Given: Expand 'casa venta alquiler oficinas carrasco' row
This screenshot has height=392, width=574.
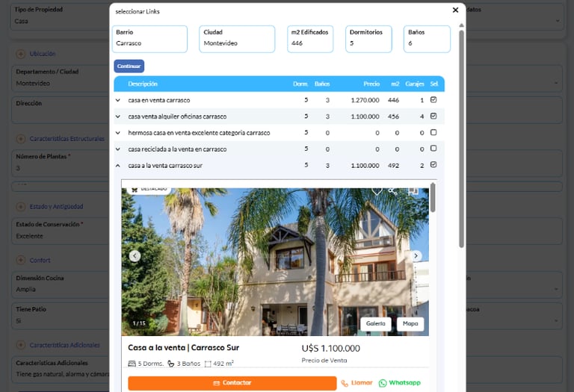Looking at the screenshot, I should coord(118,116).
